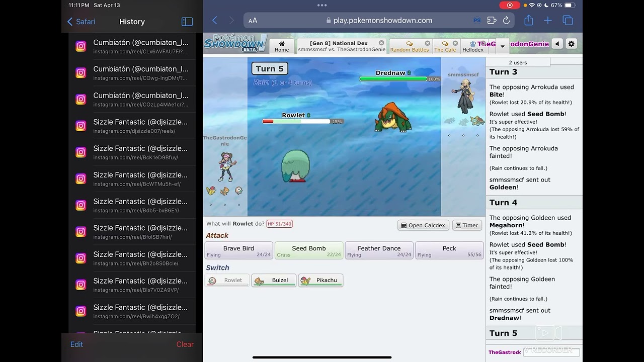Click the Rowlet HP bar

(x=296, y=121)
